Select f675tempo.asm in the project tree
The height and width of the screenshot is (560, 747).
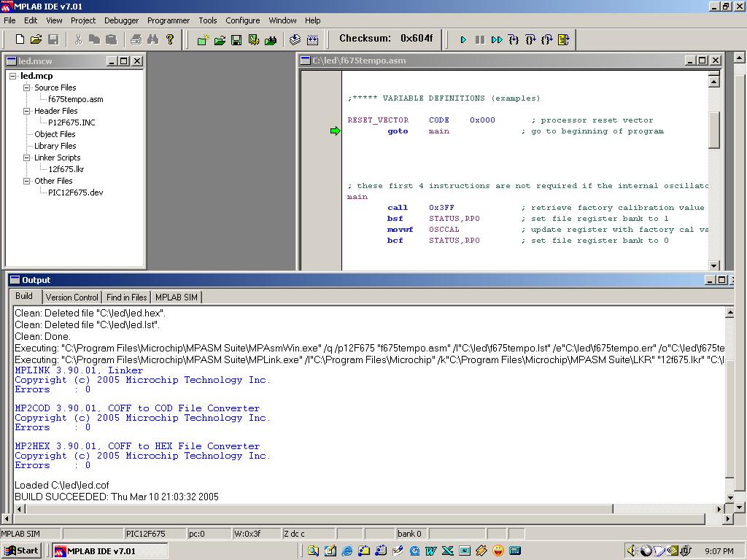tap(75, 99)
